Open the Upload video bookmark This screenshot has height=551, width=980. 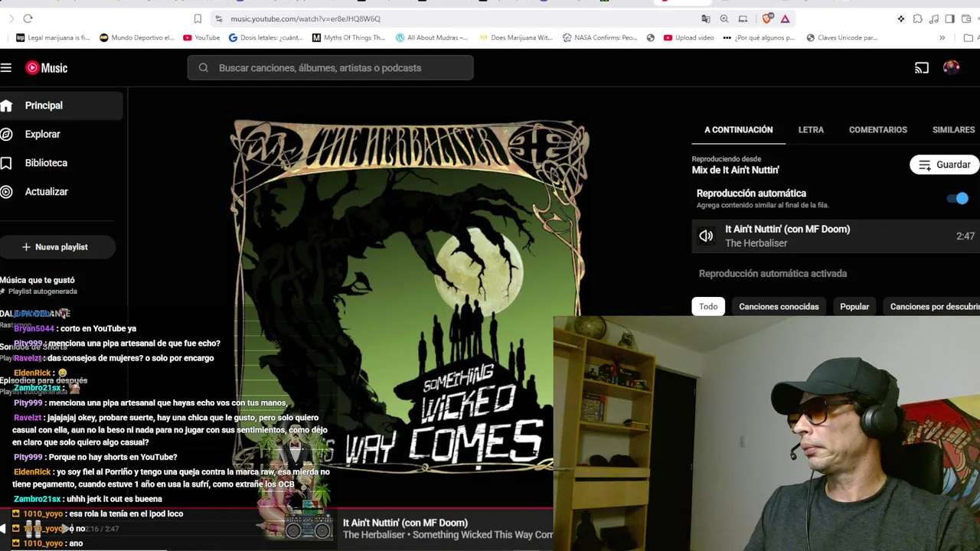pyautogui.click(x=689, y=37)
